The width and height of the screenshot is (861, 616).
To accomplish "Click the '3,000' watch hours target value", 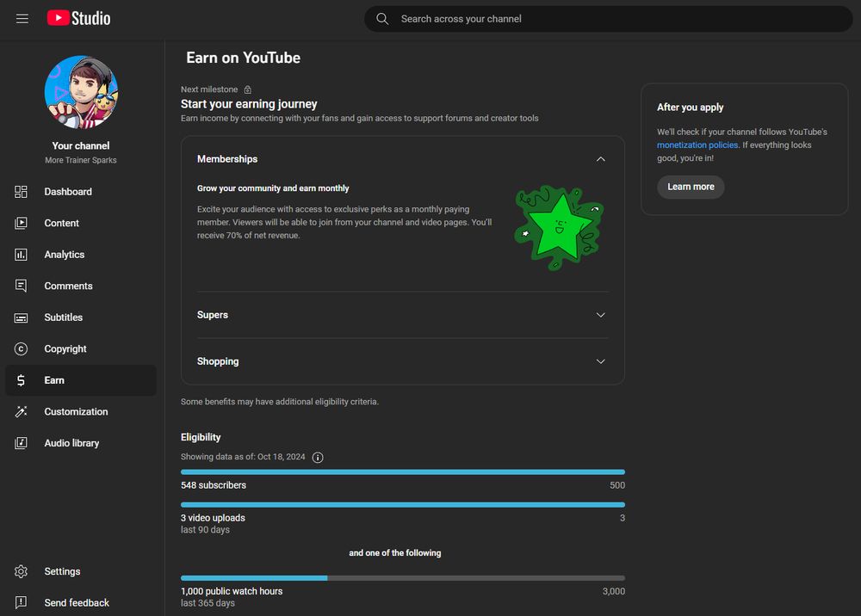I will 613,591.
